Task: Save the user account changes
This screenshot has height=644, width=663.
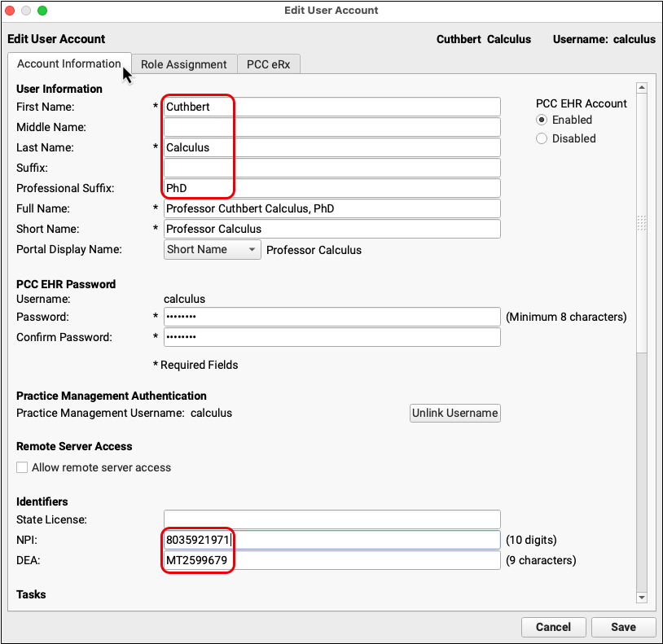Action: 623,627
